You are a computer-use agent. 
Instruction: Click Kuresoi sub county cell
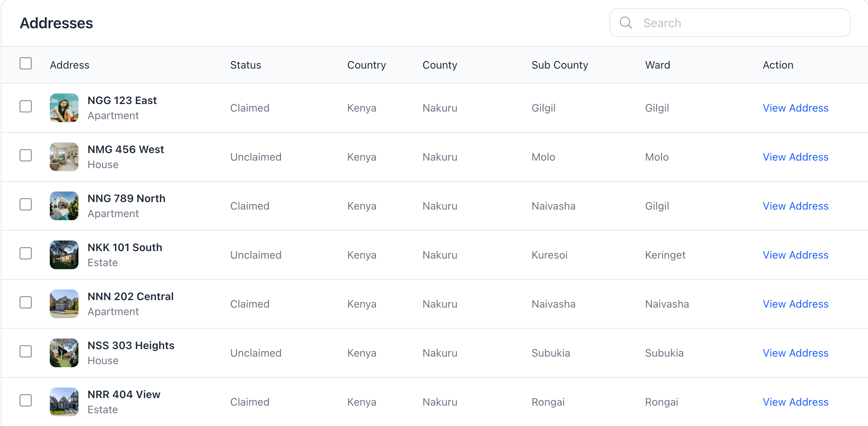550,255
